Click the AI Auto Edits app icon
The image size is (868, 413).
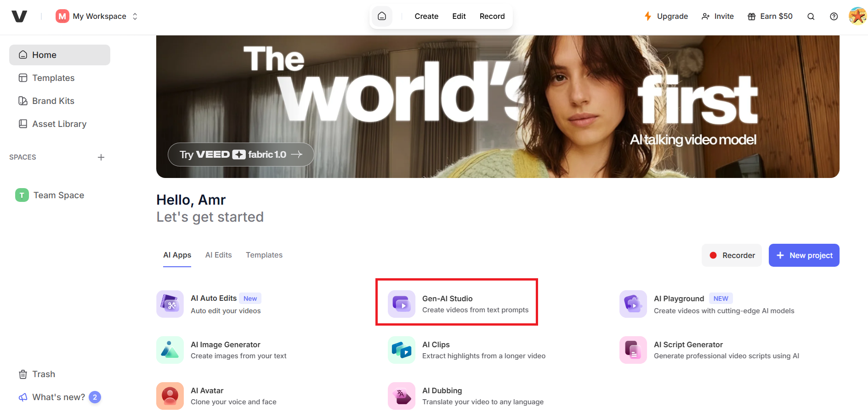[170, 304]
